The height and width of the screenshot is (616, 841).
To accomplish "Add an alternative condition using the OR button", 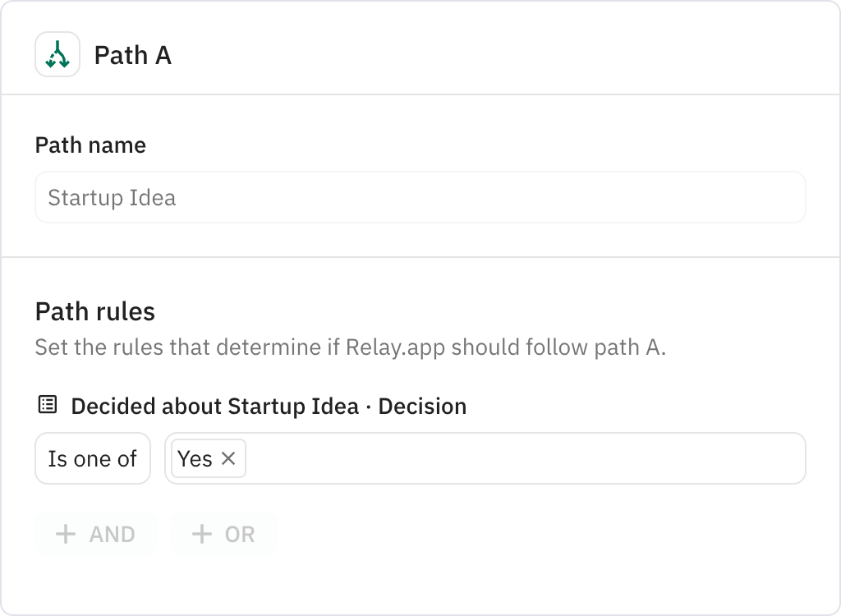I will point(223,534).
